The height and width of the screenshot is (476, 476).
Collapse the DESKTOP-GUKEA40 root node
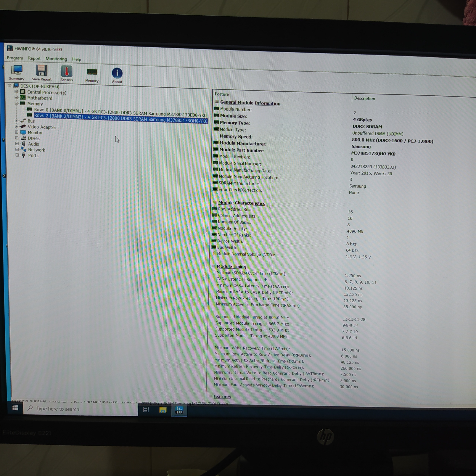coord(9,86)
